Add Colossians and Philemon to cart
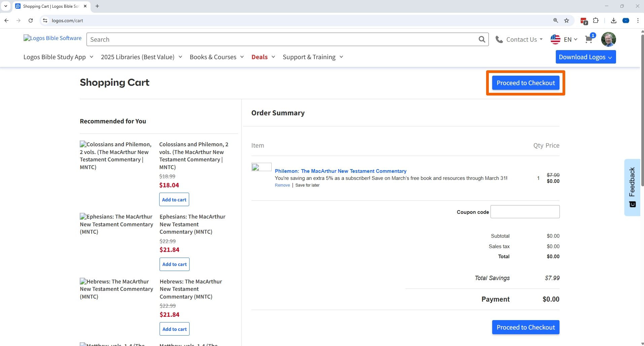The height and width of the screenshot is (346, 644). coord(174,199)
